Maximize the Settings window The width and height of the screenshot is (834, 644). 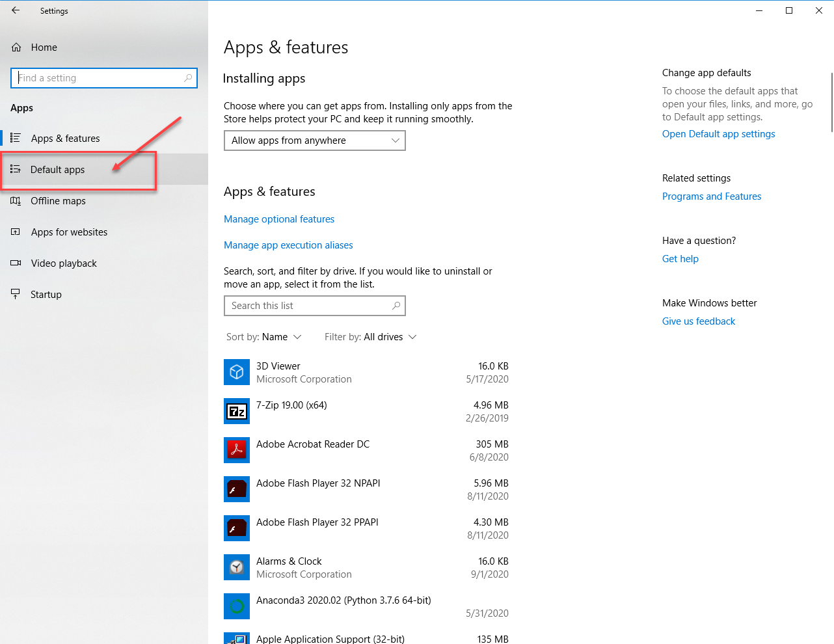click(789, 10)
